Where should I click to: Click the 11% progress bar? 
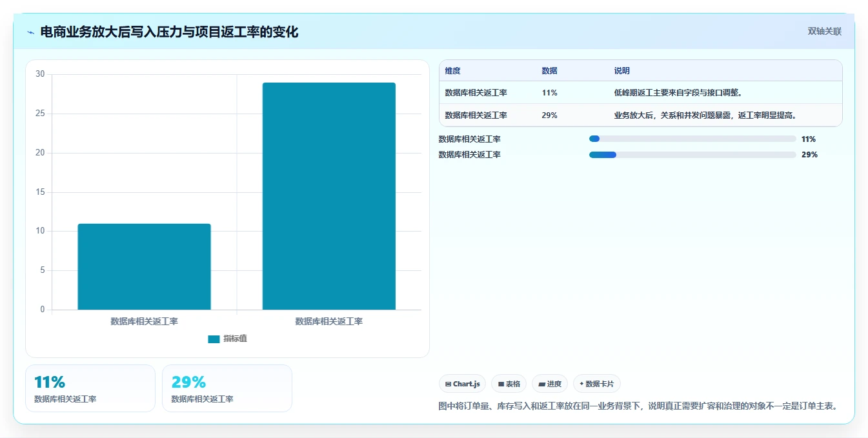tap(692, 139)
